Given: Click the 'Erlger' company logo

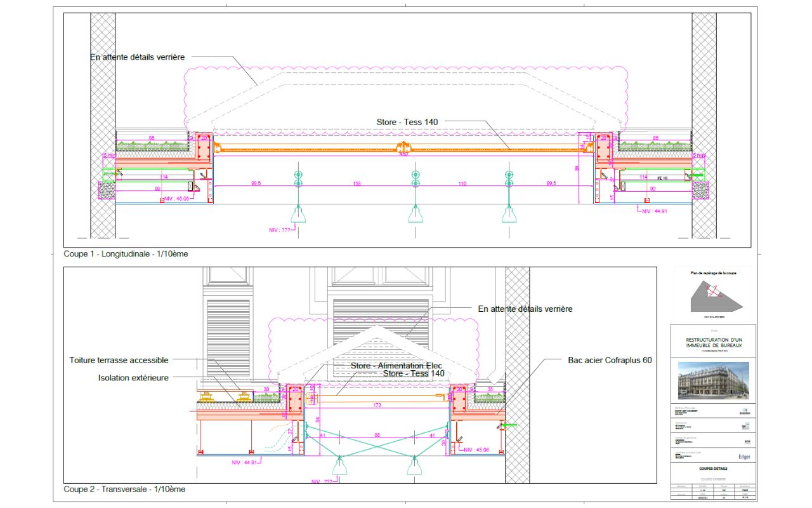Looking at the screenshot, I should 744,457.
